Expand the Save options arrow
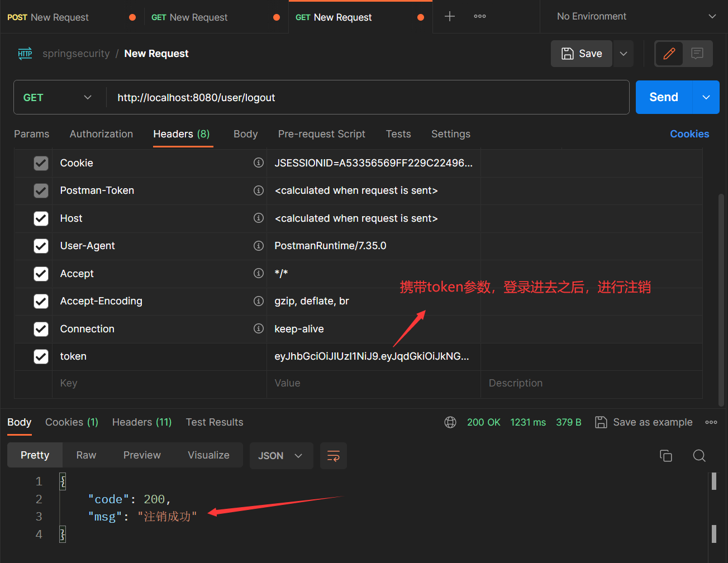 624,54
